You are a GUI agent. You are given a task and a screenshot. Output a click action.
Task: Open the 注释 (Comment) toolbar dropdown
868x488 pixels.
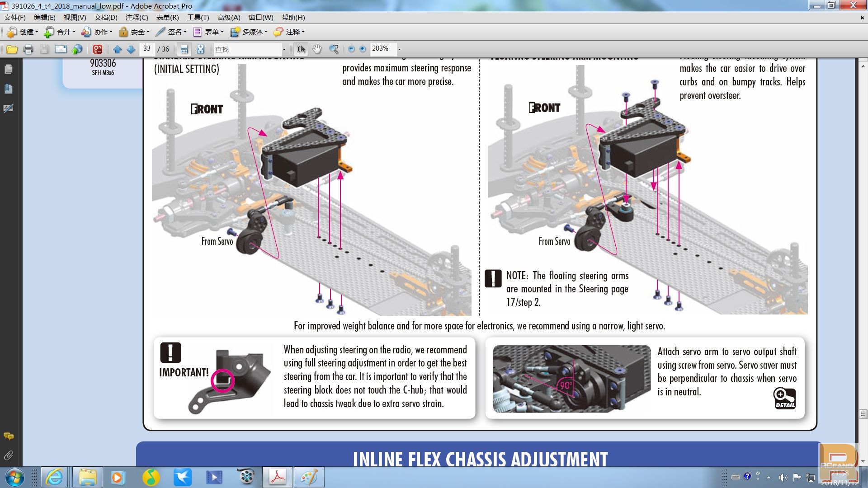click(x=289, y=32)
